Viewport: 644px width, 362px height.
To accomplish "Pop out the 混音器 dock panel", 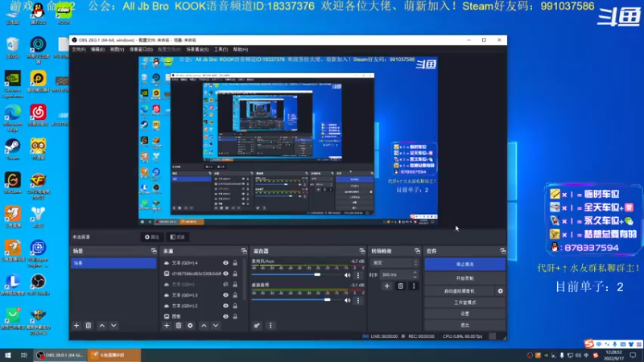I will click(x=361, y=251).
